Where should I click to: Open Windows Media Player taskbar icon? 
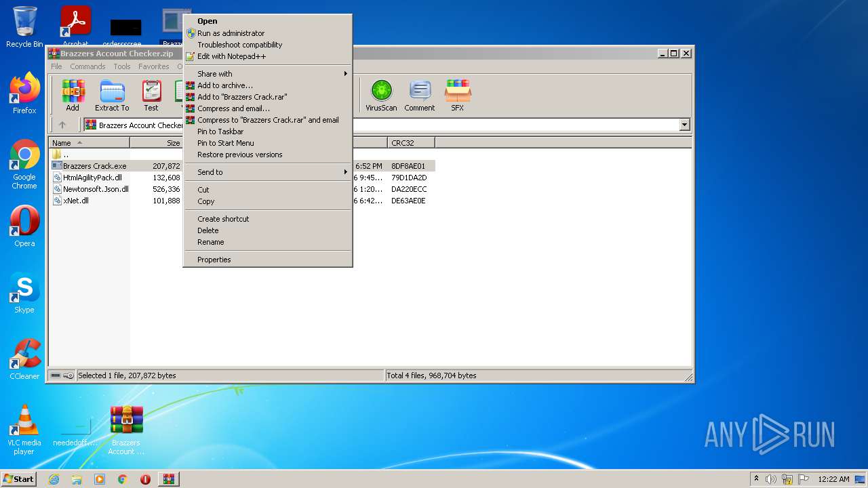(100, 479)
